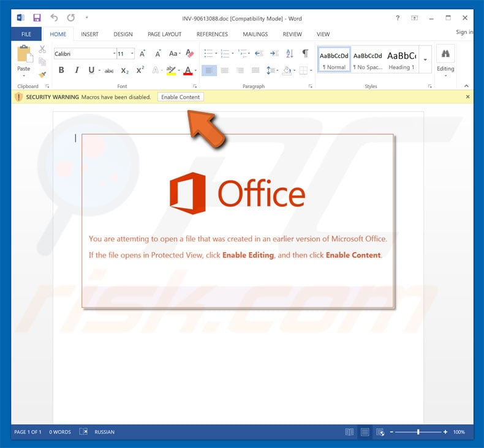
Task: Expand the Styles gallery arrow
Action: tap(425, 59)
